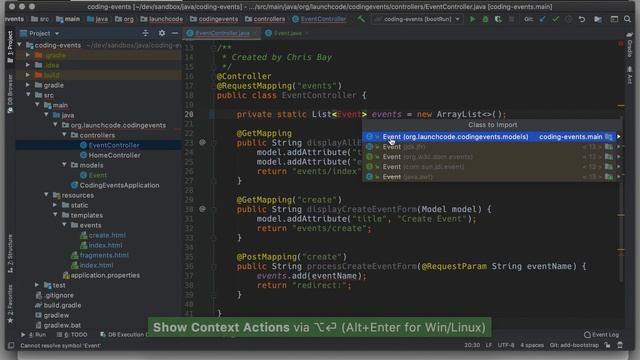
Task: Click the lock icon in status bar
Action: pyautogui.click(x=607, y=345)
